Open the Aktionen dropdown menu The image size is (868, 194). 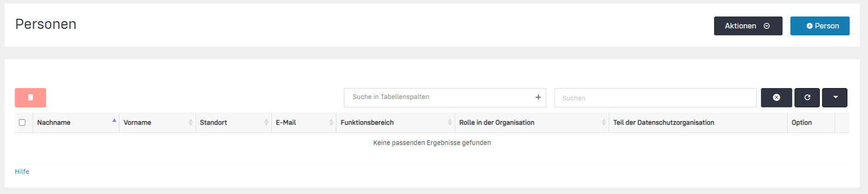pyautogui.click(x=748, y=26)
